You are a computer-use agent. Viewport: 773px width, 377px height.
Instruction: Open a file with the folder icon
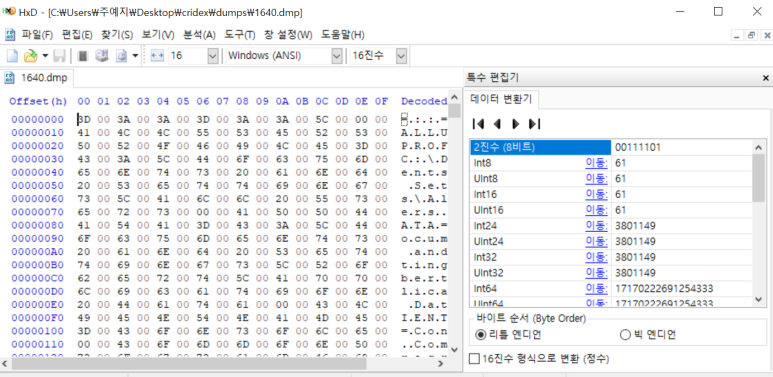pos(31,56)
